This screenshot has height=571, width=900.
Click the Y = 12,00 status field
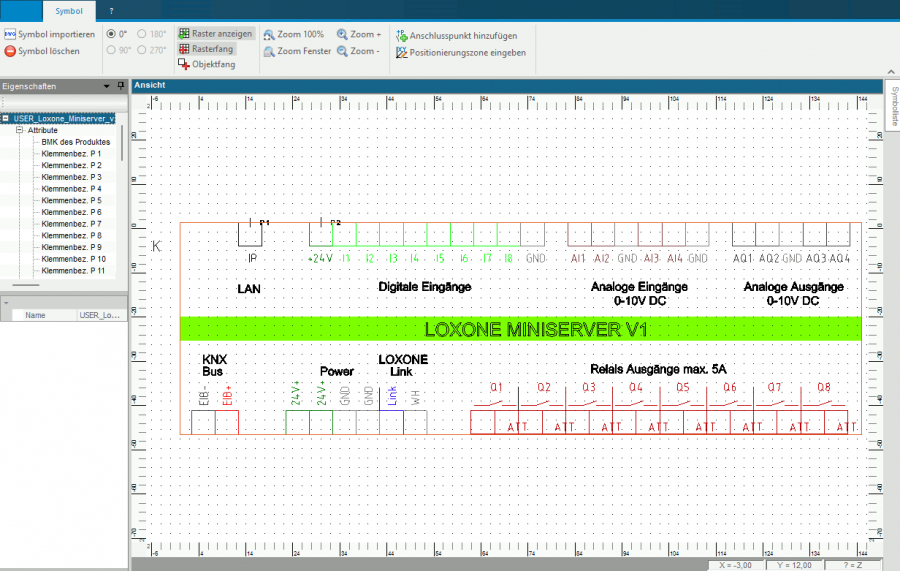(794, 565)
